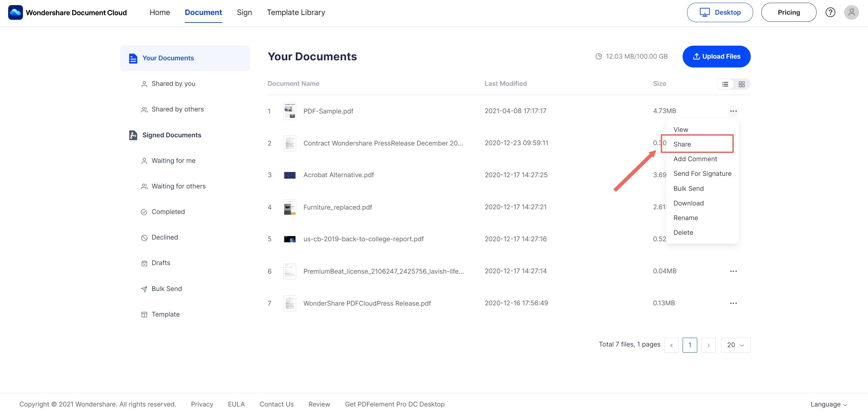
Task: Open the Language dropdown in footer
Action: point(829,404)
